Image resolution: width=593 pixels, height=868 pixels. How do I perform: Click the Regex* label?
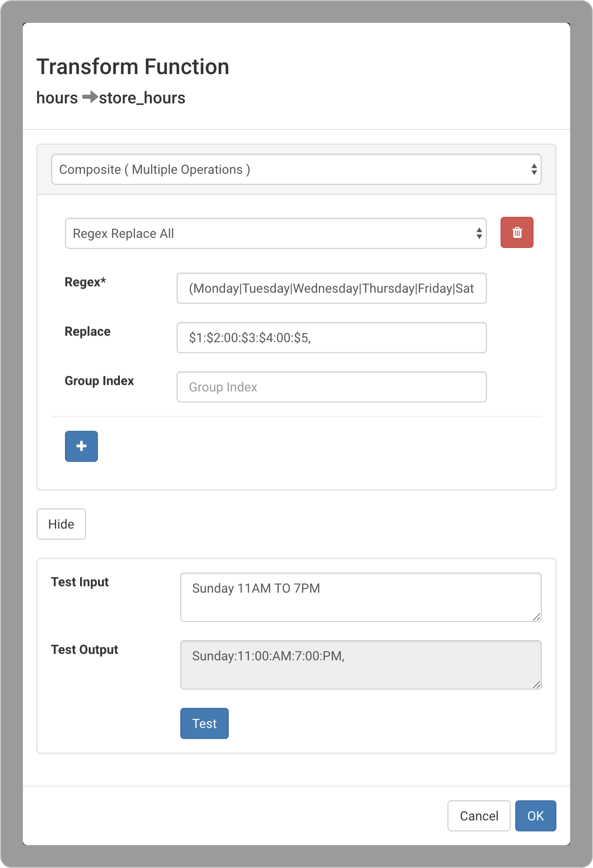click(x=85, y=282)
